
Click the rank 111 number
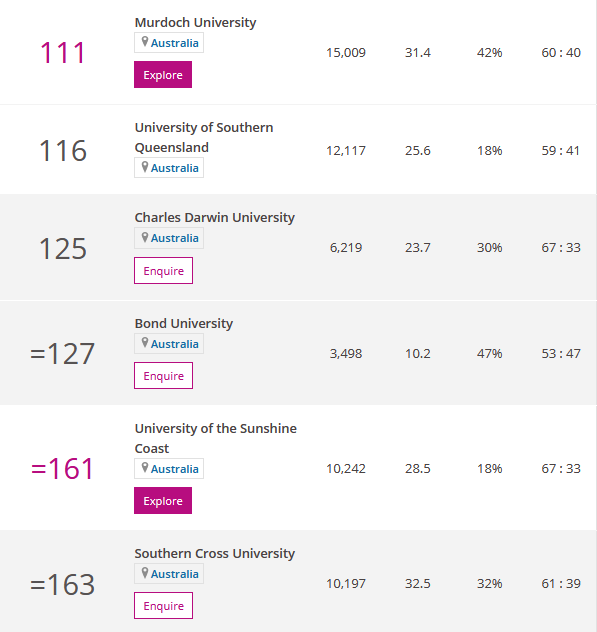(63, 53)
